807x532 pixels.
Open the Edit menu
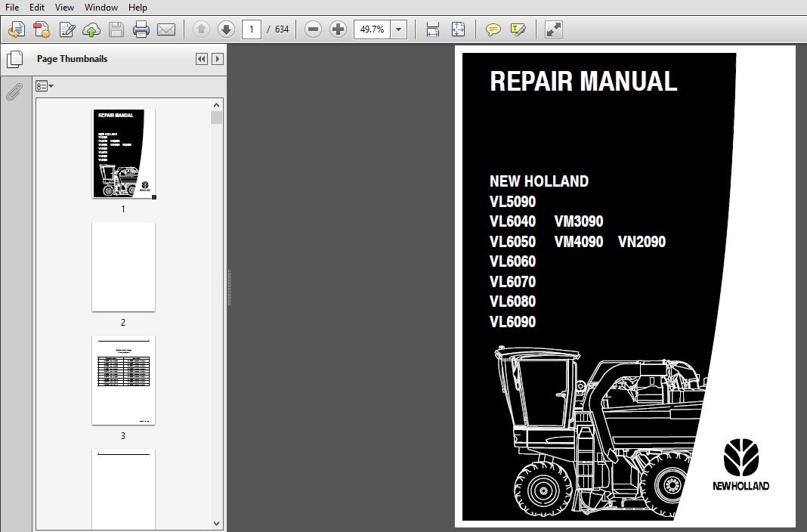coord(36,8)
